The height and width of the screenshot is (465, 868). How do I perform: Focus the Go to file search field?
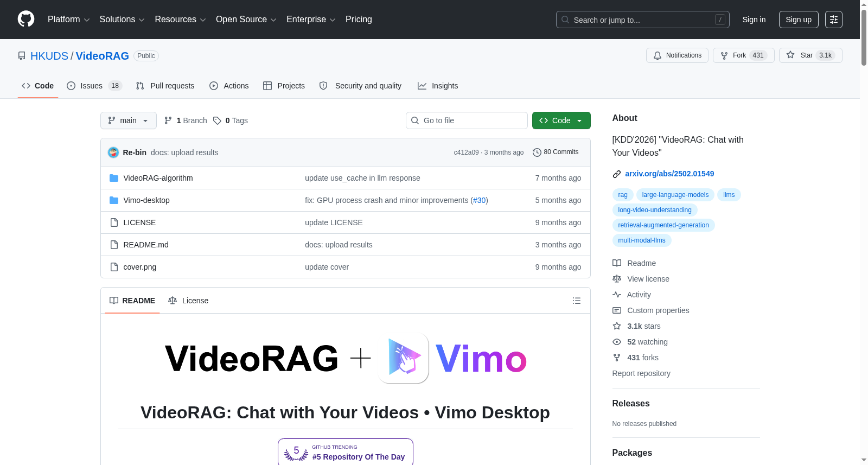tap(467, 120)
